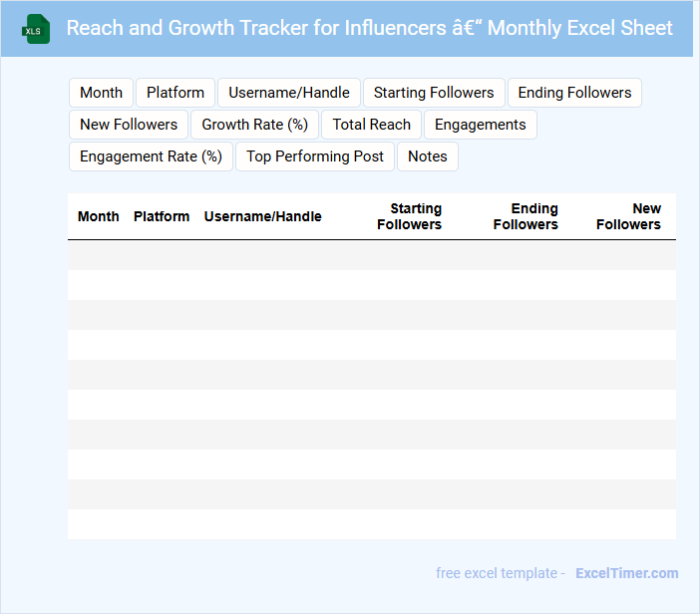This screenshot has width=700, height=614.
Task: Click the Top Performing Post tag
Action: 315,156
